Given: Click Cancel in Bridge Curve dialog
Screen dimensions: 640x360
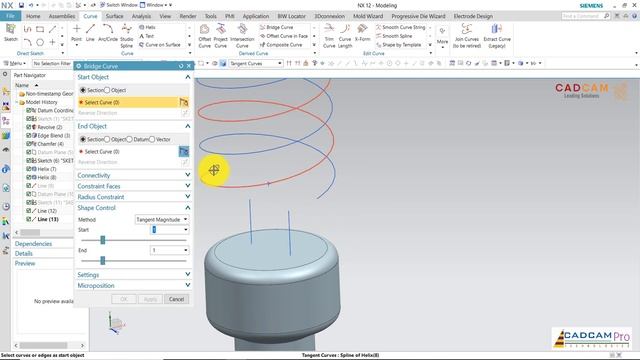Looking at the screenshot, I should (x=176, y=299).
